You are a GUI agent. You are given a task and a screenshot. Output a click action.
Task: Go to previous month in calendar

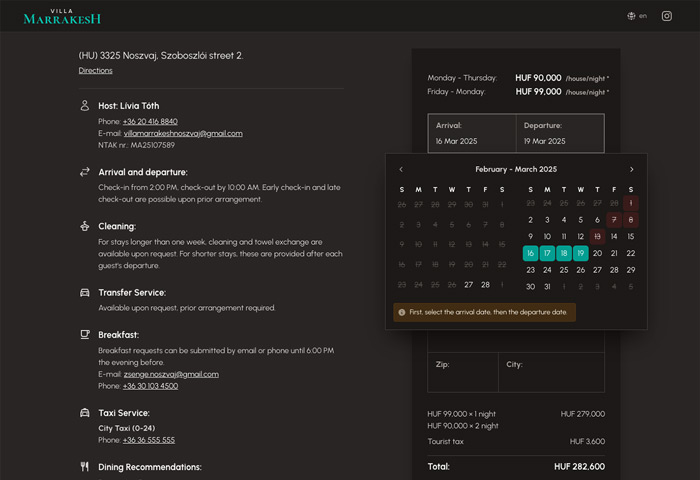pos(401,170)
